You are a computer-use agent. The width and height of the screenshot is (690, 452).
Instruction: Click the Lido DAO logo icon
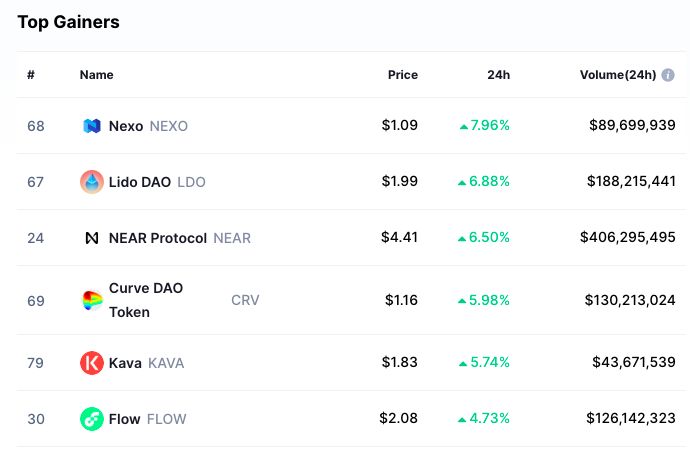pyautogui.click(x=92, y=182)
